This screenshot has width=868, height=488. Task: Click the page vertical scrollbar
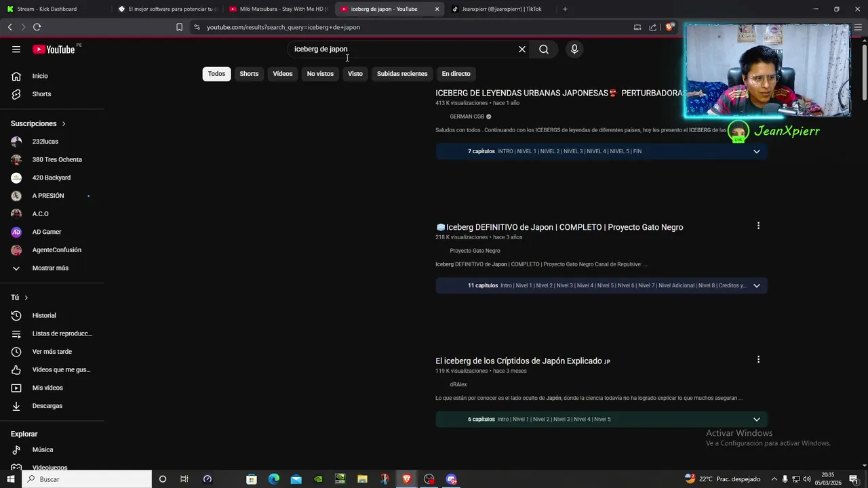tap(864, 71)
